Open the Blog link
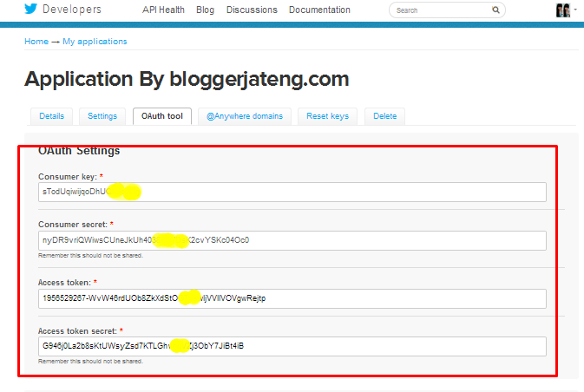 (205, 10)
